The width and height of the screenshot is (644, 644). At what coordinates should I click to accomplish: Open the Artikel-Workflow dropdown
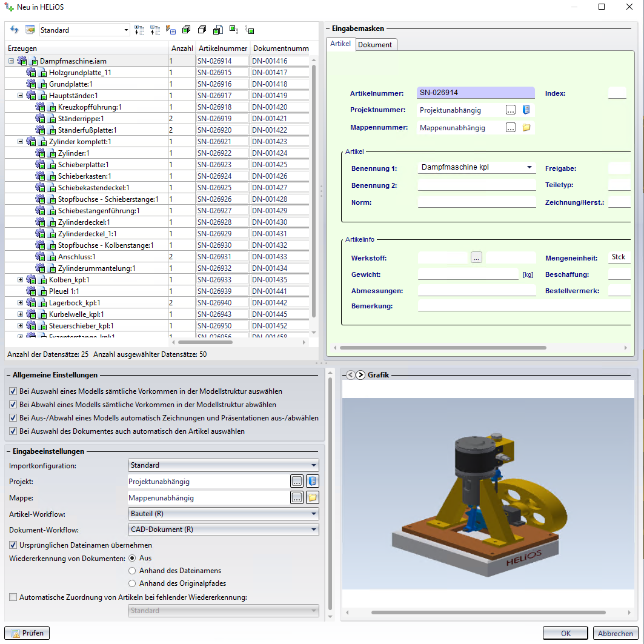[x=224, y=514]
